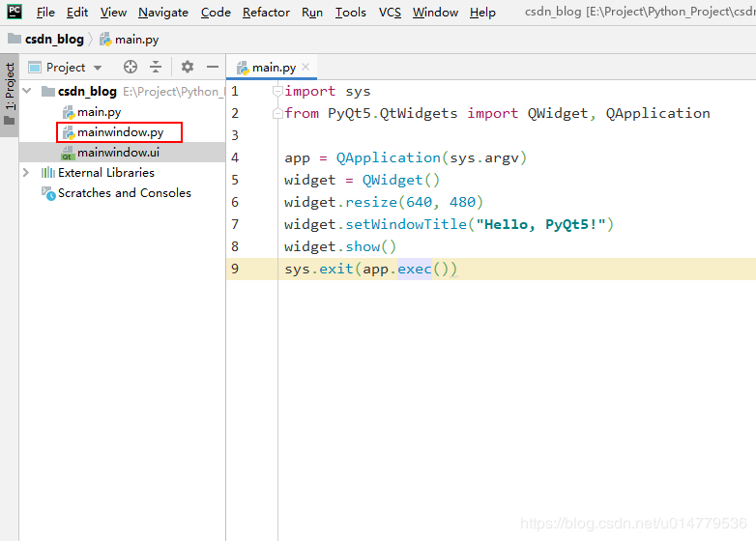Open the Code menu
The width and height of the screenshot is (756, 541).
[216, 12]
